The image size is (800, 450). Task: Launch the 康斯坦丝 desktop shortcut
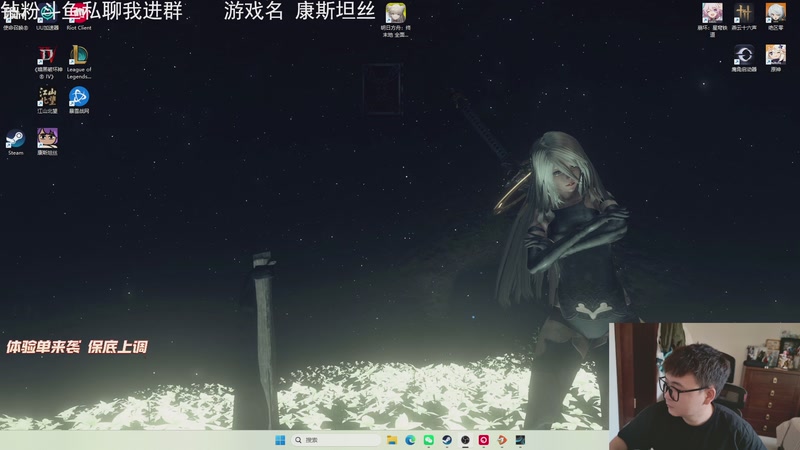[x=47, y=142]
